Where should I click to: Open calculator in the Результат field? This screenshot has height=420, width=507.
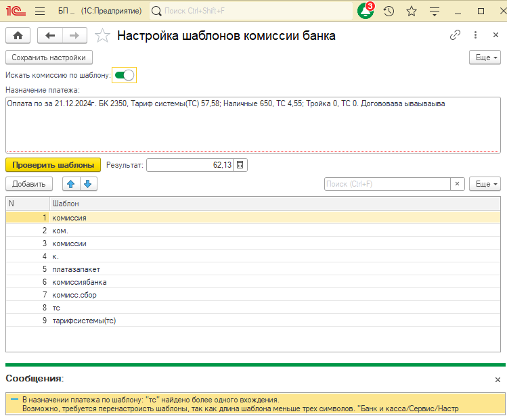pos(240,165)
